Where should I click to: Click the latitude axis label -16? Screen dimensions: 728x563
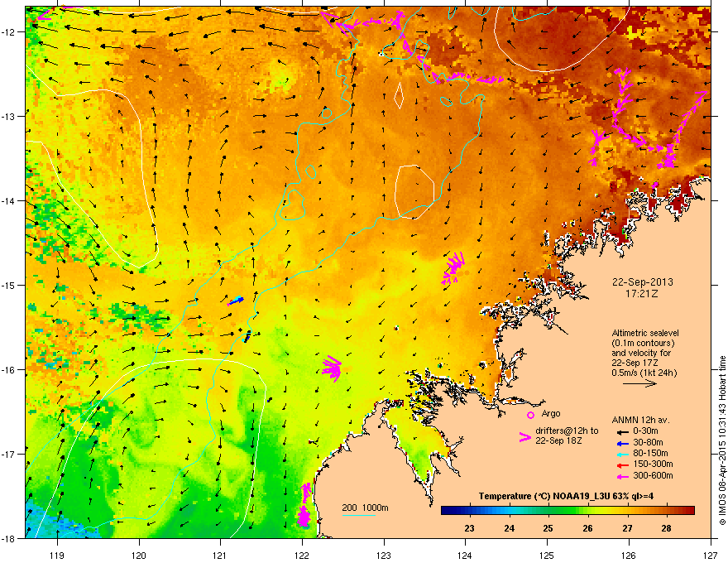tap(8, 370)
